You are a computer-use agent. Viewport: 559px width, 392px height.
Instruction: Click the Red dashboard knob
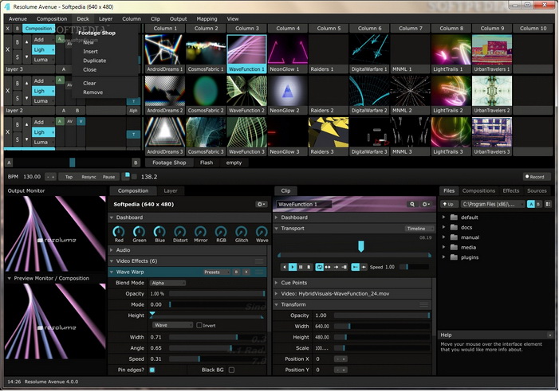point(118,232)
